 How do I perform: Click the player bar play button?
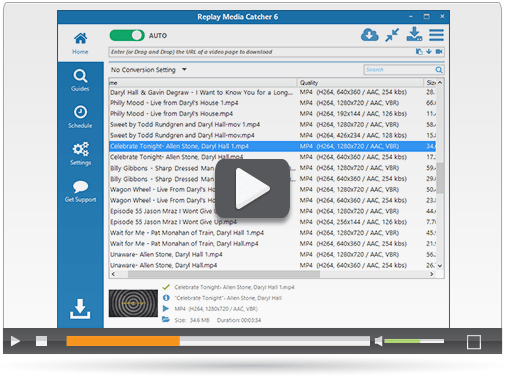click(x=15, y=341)
